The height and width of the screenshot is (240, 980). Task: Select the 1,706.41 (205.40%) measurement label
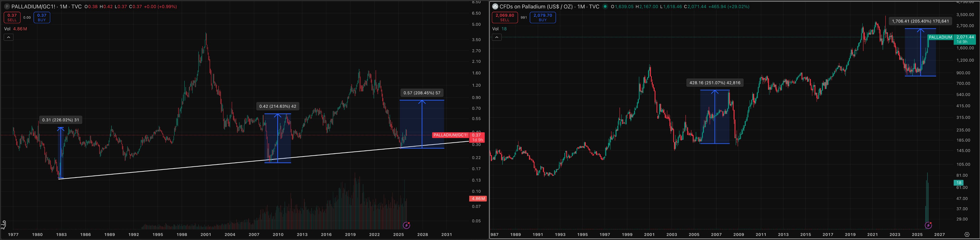point(920,21)
